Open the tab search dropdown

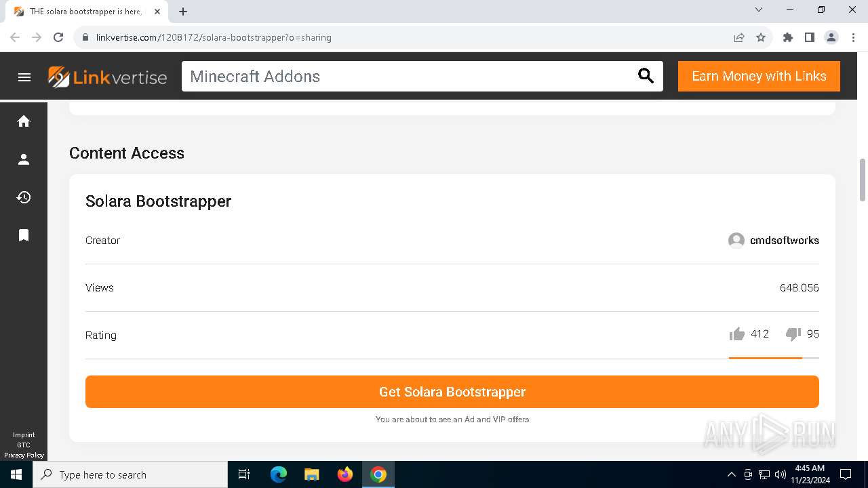click(x=759, y=9)
